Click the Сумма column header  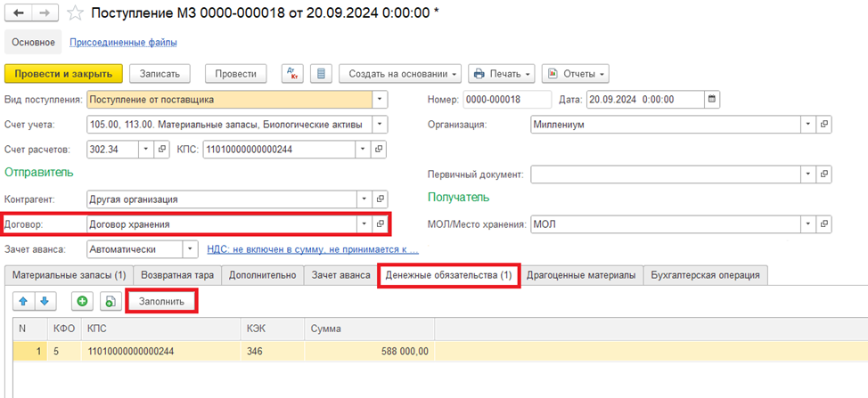[x=369, y=329]
